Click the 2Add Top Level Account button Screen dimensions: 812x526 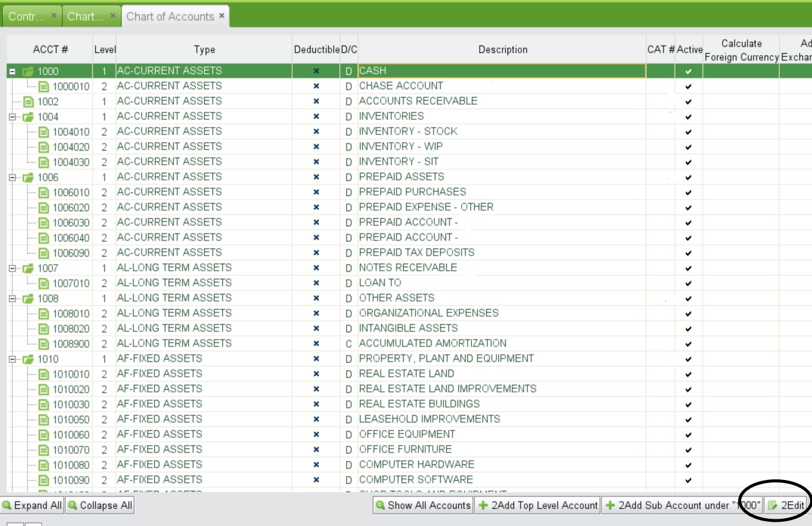click(537, 505)
